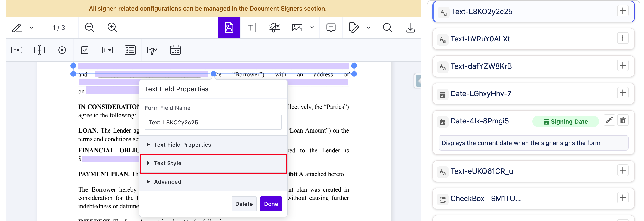
Task: Click the download icon
Action: click(x=410, y=28)
